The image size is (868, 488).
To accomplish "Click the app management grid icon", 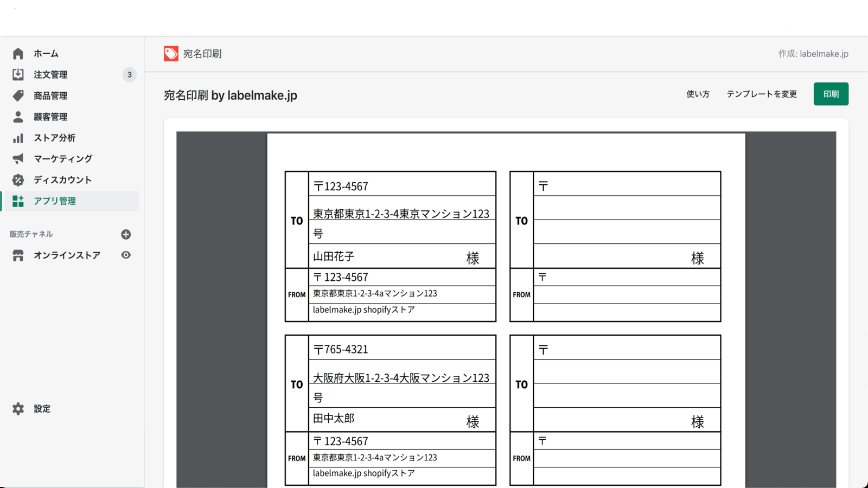I will 18,201.
